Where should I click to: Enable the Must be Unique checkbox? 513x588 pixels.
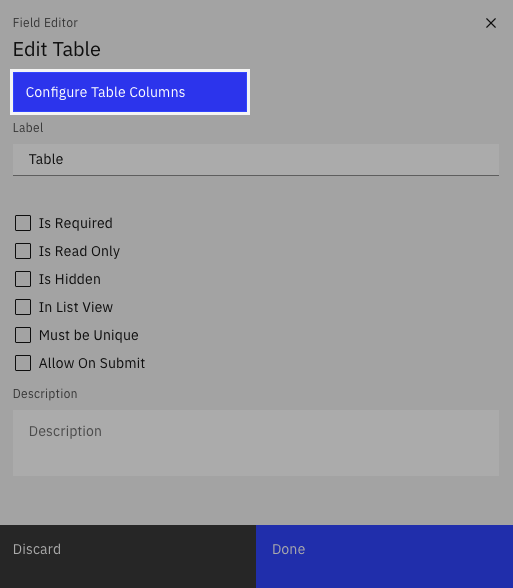(23, 335)
